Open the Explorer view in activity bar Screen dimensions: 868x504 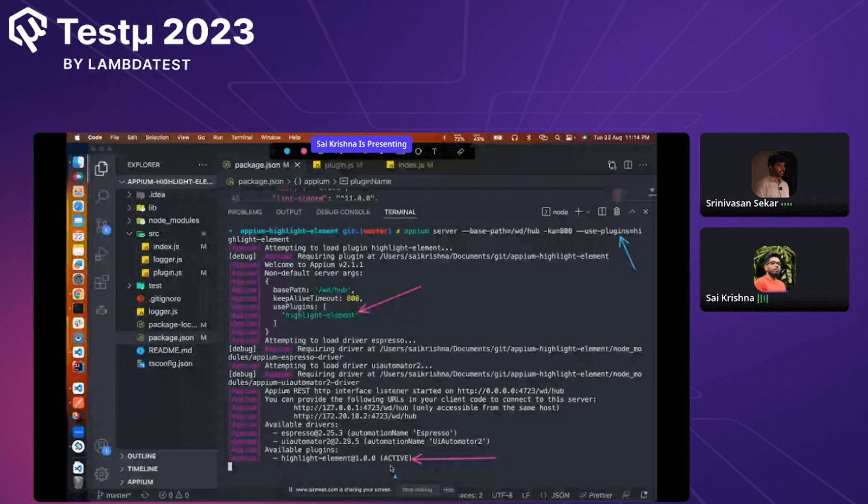(x=101, y=169)
